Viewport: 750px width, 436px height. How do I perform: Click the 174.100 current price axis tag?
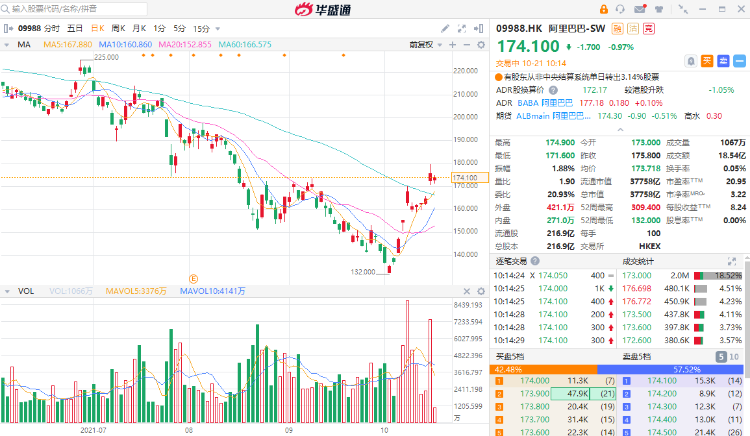click(470, 178)
